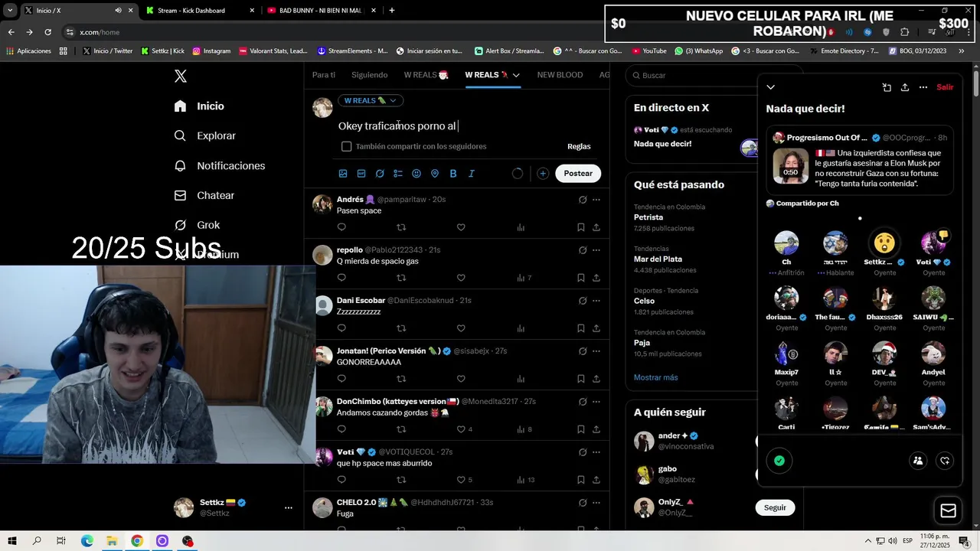Click the Mar del Plata trend

tap(658, 259)
